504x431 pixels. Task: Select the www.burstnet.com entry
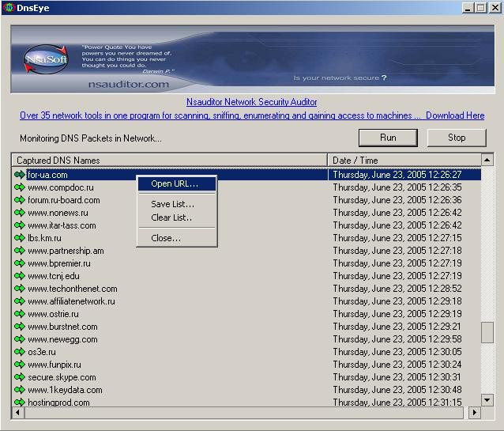(62, 327)
